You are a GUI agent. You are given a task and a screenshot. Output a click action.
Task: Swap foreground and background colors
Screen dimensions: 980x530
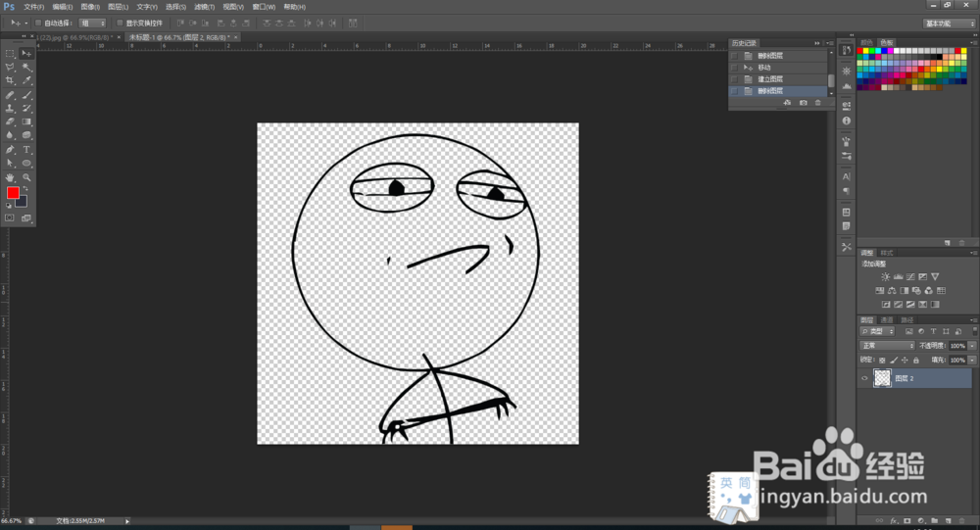point(25,189)
